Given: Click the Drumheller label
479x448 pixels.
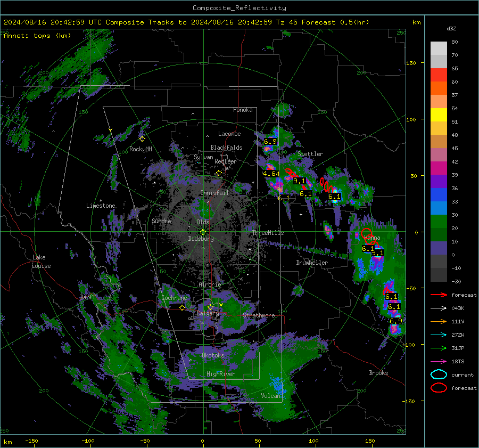Looking at the screenshot, I should 312,263.
